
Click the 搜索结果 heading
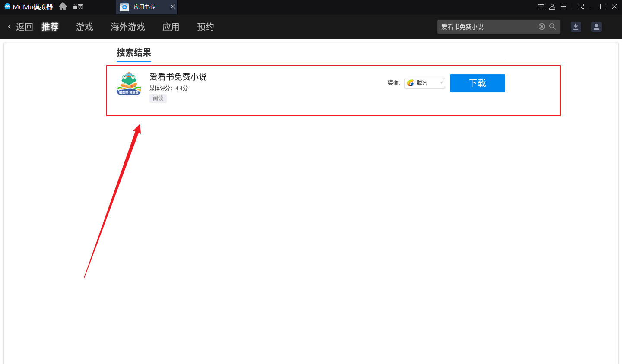[x=134, y=53]
